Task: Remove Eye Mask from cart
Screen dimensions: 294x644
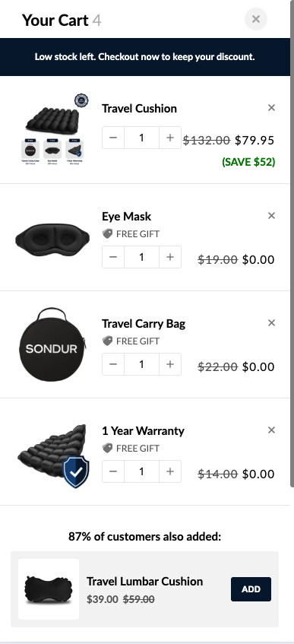Action: [x=271, y=216]
